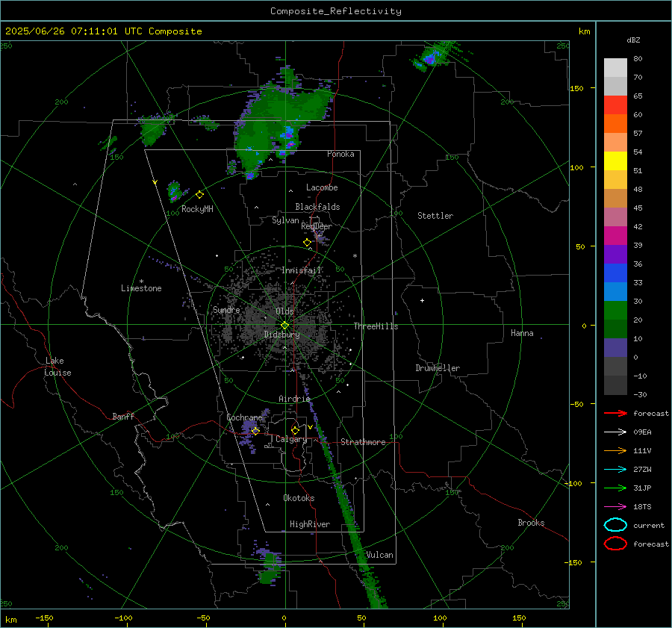Viewport: 672px width, 628px height.
Task: Click the green 31JP arrow icon
Action: tap(615, 488)
